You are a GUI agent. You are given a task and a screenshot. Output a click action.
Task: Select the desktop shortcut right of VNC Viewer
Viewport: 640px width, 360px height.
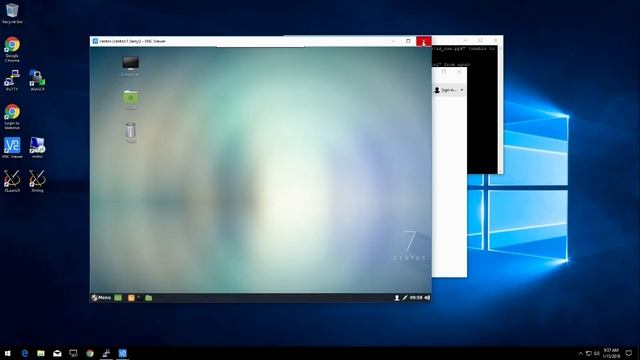37,148
